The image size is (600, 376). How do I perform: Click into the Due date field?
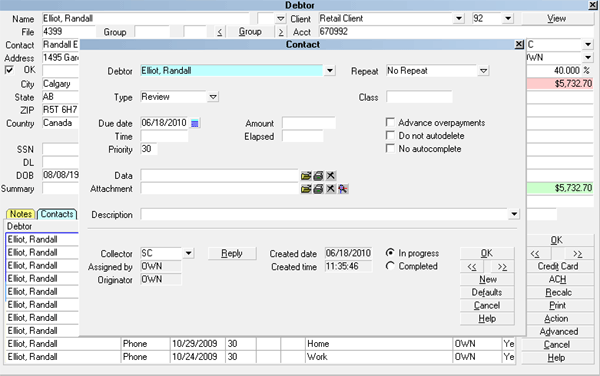[165, 123]
